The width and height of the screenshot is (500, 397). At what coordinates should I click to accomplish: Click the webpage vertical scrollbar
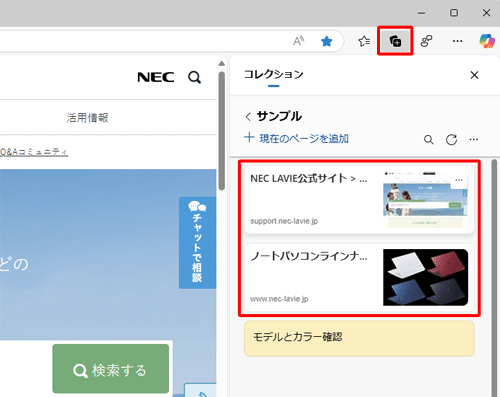tap(222, 131)
